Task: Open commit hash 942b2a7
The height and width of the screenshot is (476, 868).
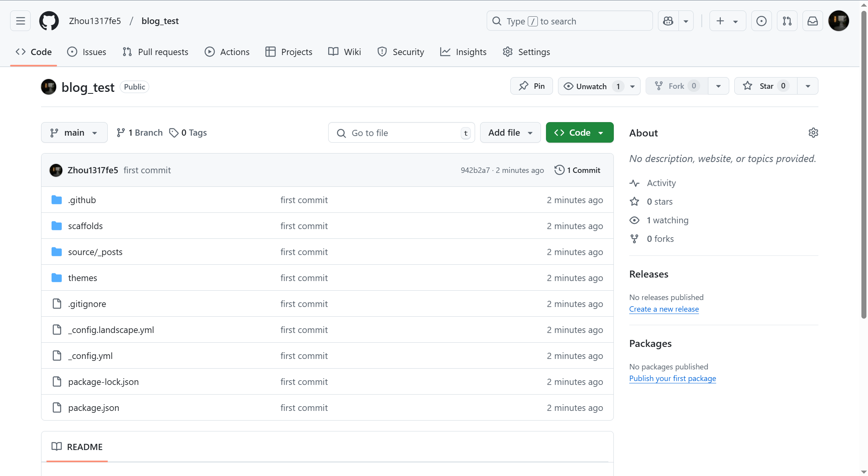Action: pos(475,170)
